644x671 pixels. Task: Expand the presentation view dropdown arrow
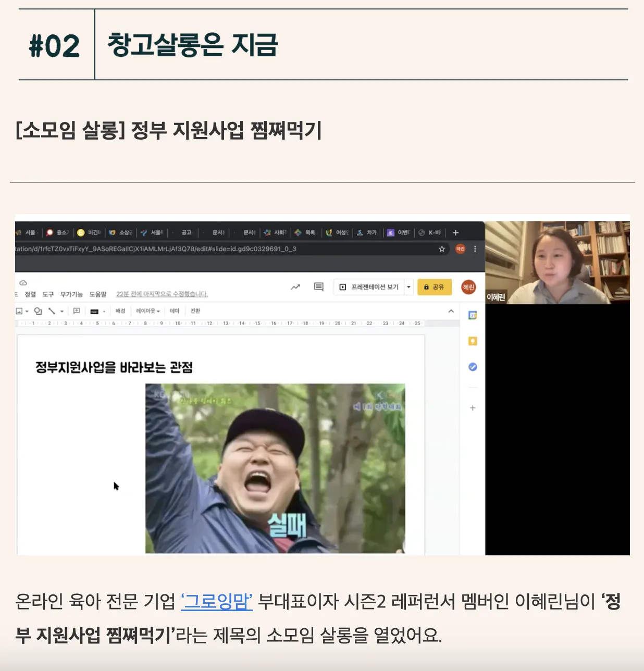[x=409, y=287]
